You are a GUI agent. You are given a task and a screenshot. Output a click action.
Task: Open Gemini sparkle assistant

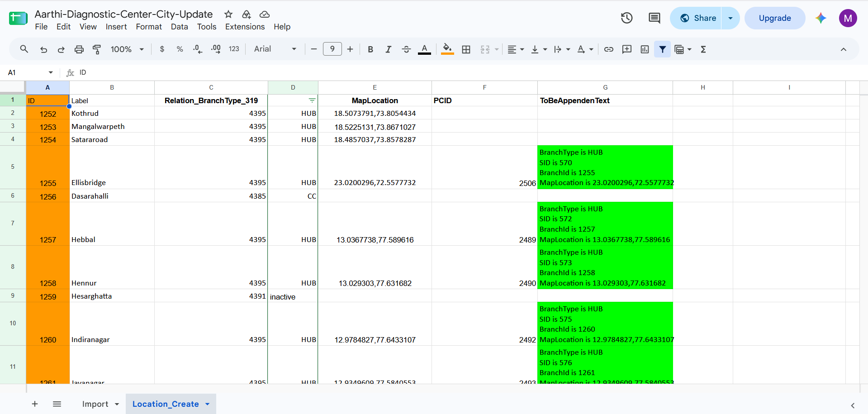pyautogui.click(x=821, y=18)
